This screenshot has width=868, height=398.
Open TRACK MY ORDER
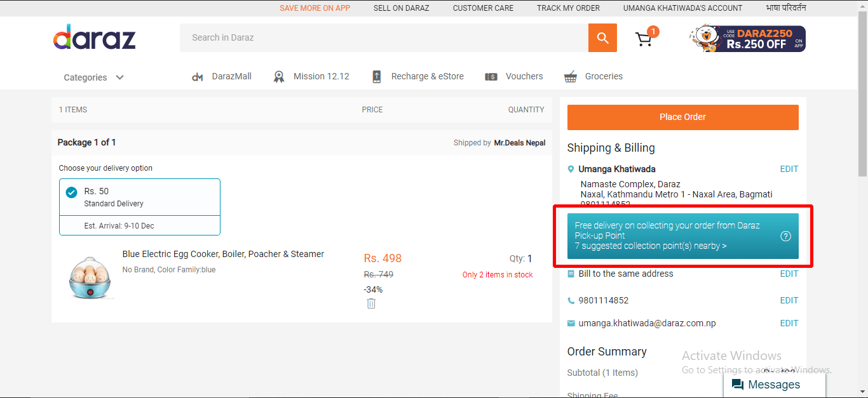[x=567, y=8]
